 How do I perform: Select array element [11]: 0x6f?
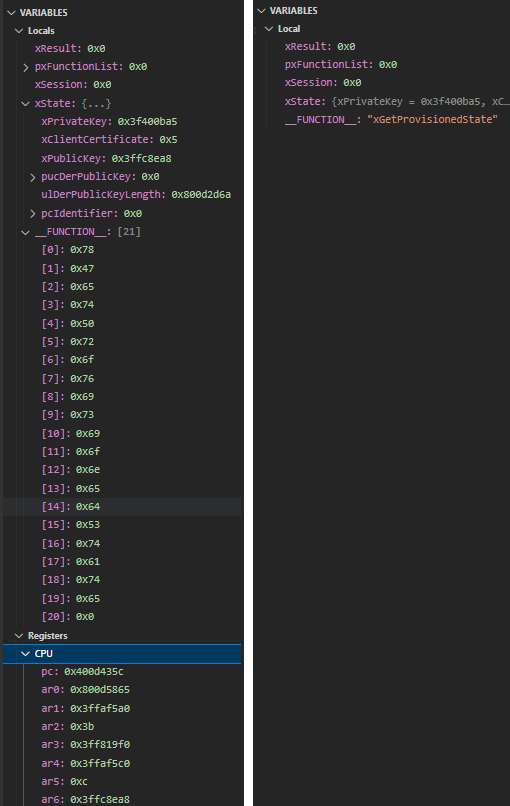(x=70, y=451)
